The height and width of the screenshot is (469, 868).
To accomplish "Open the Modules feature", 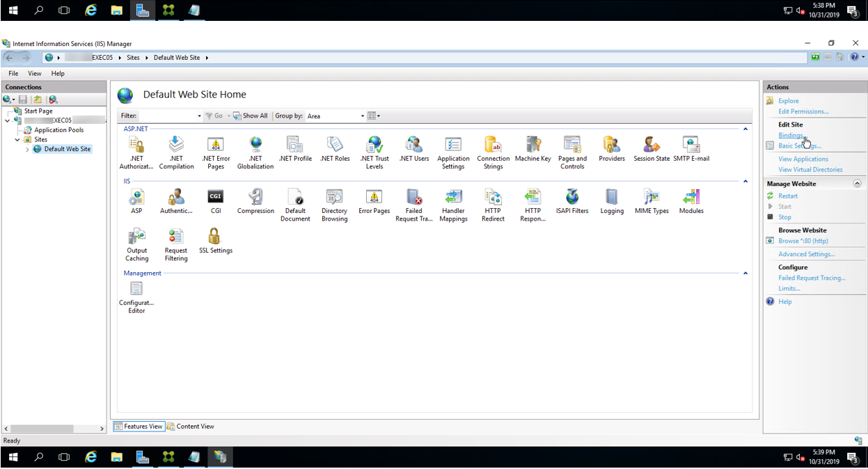I will [691, 201].
